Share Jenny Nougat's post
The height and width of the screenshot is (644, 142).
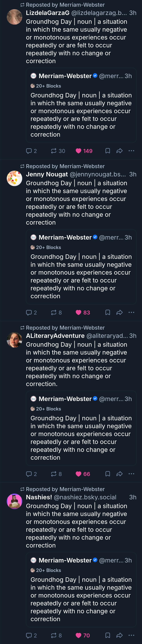point(119,312)
